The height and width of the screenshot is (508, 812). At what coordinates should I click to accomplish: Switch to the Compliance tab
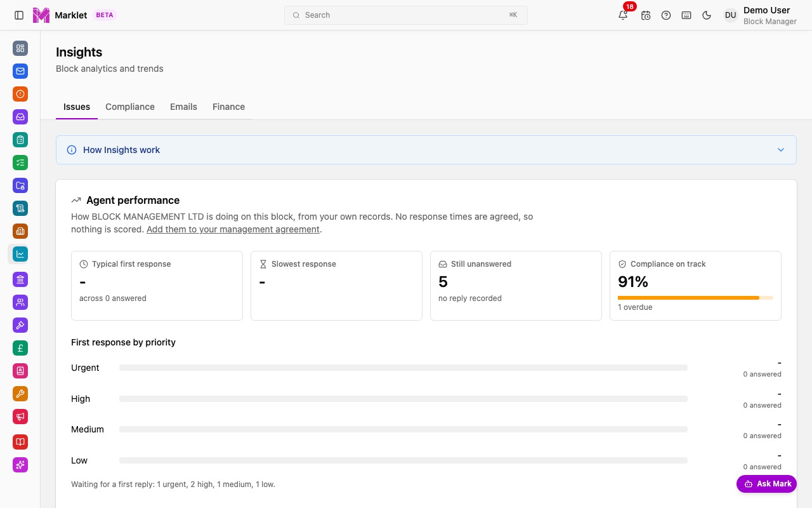tap(130, 107)
